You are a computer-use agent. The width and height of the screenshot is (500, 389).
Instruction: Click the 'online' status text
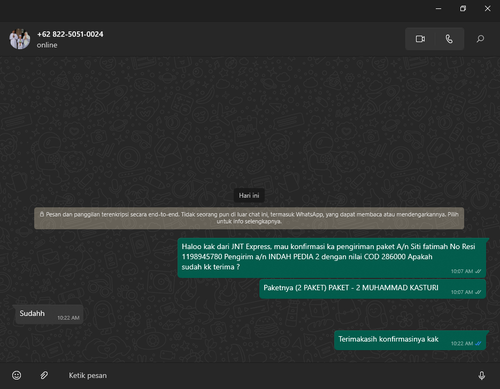(x=47, y=45)
